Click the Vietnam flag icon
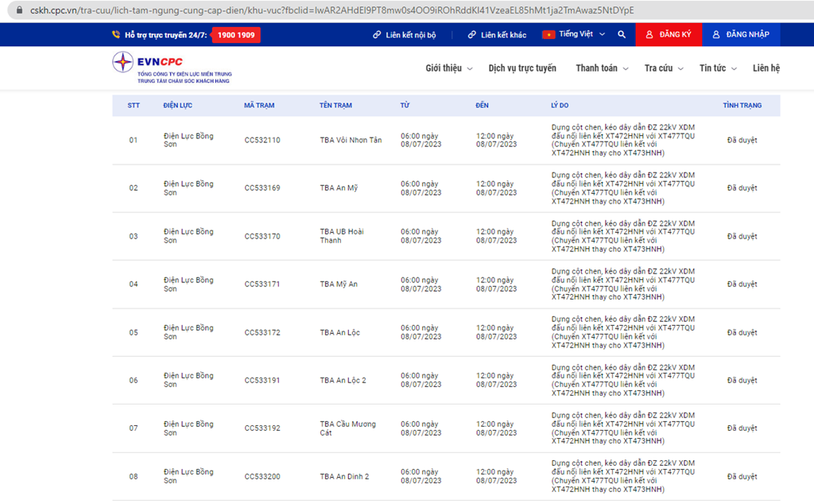The image size is (814, 504). [548, 35]
